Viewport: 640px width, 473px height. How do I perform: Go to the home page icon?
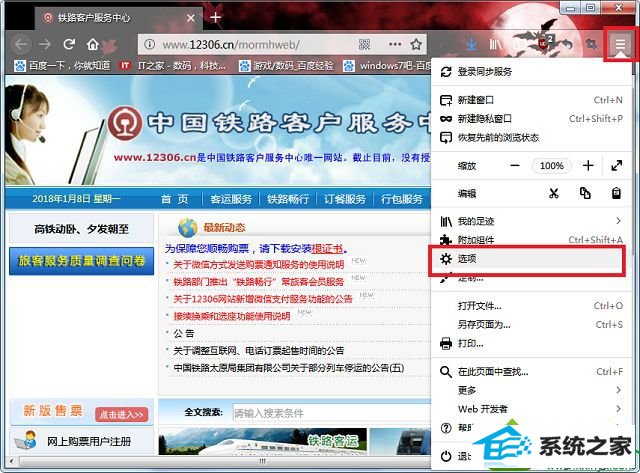93,44
